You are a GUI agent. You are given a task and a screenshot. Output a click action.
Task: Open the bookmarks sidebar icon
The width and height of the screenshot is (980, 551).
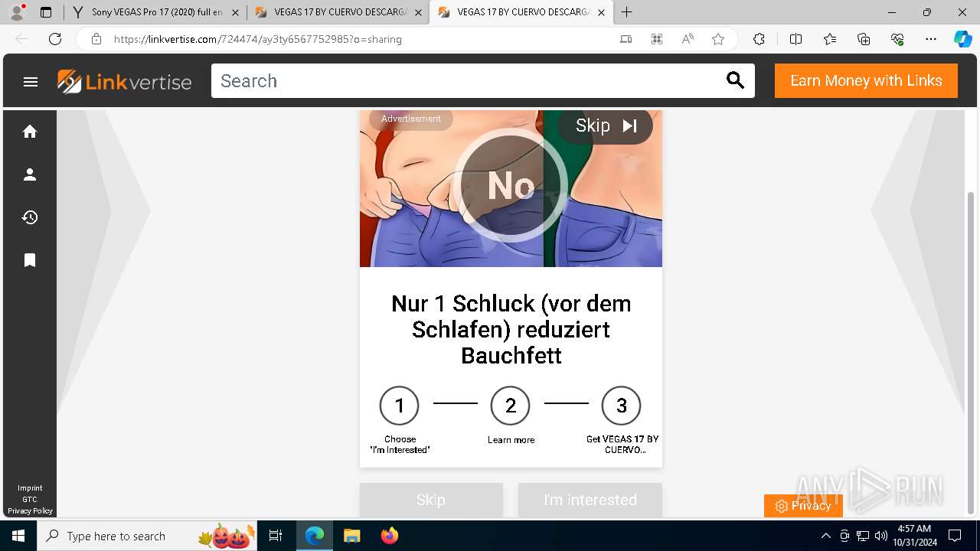pyautogui.click(x=30, y=260)
